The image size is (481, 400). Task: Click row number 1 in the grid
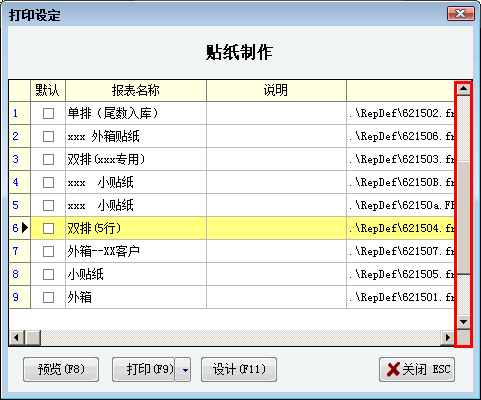(x=20, y=113)
